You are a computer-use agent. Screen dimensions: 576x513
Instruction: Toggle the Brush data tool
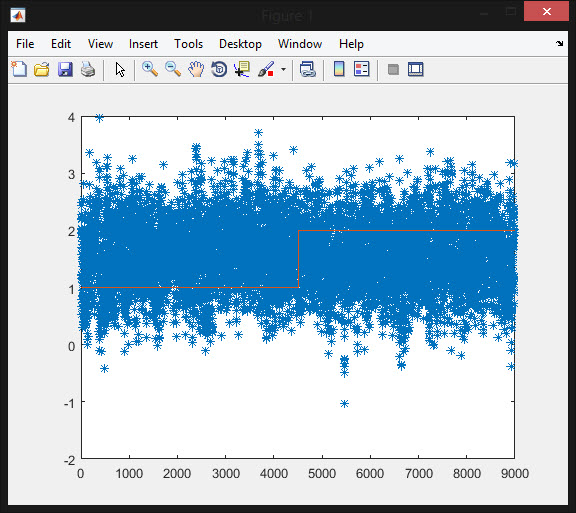[266, 69]
